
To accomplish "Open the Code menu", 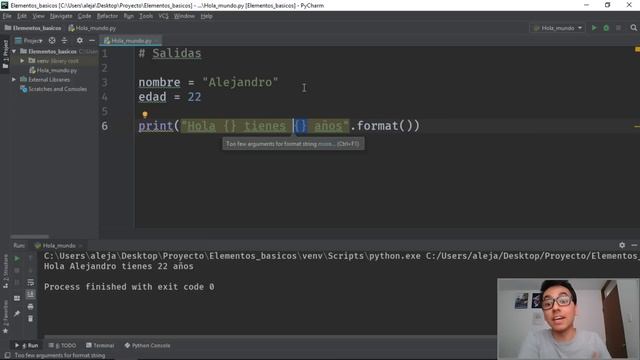I will (x=84, y=16).
